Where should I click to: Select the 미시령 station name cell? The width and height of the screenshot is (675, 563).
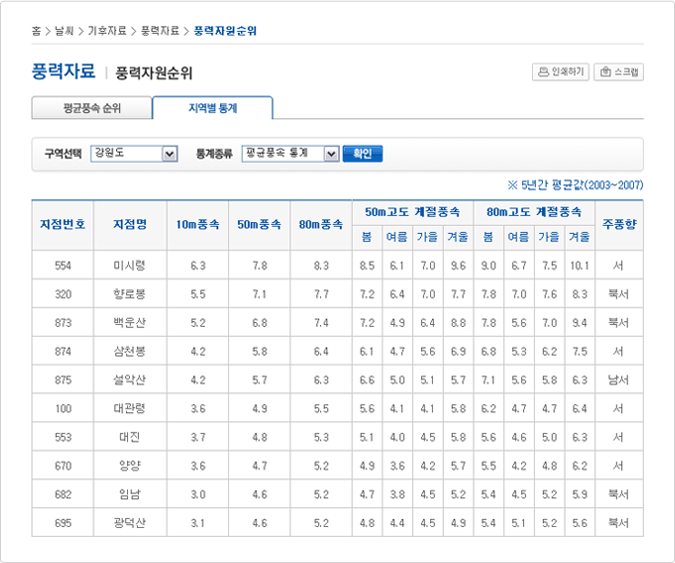pos(129,266)
